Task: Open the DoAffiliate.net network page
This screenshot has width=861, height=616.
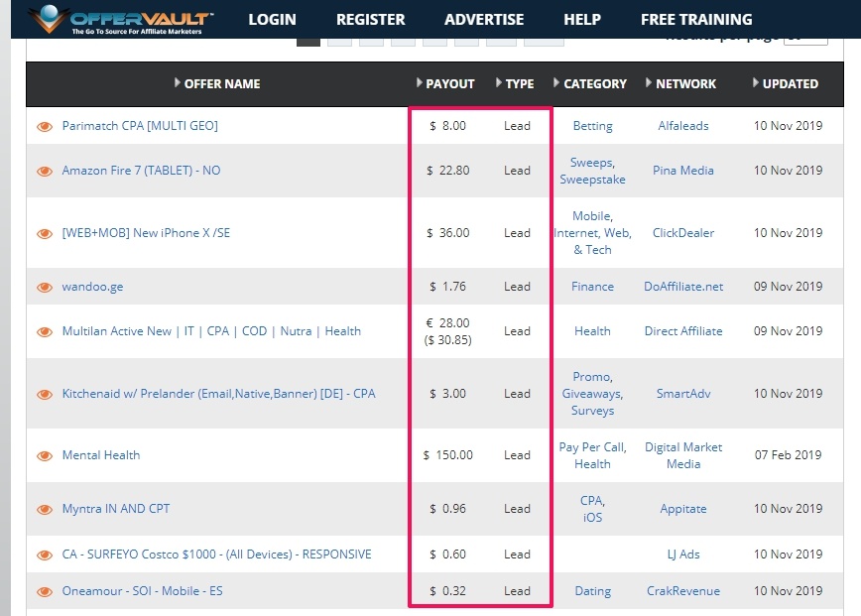Action: tap(683, 287)
